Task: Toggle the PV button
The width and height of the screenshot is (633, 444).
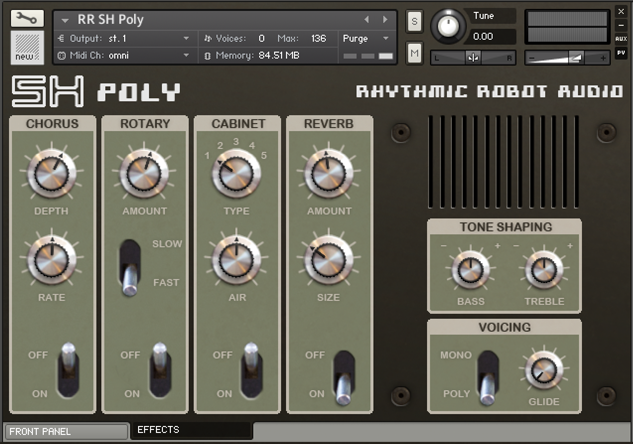Action: (621, 53)
